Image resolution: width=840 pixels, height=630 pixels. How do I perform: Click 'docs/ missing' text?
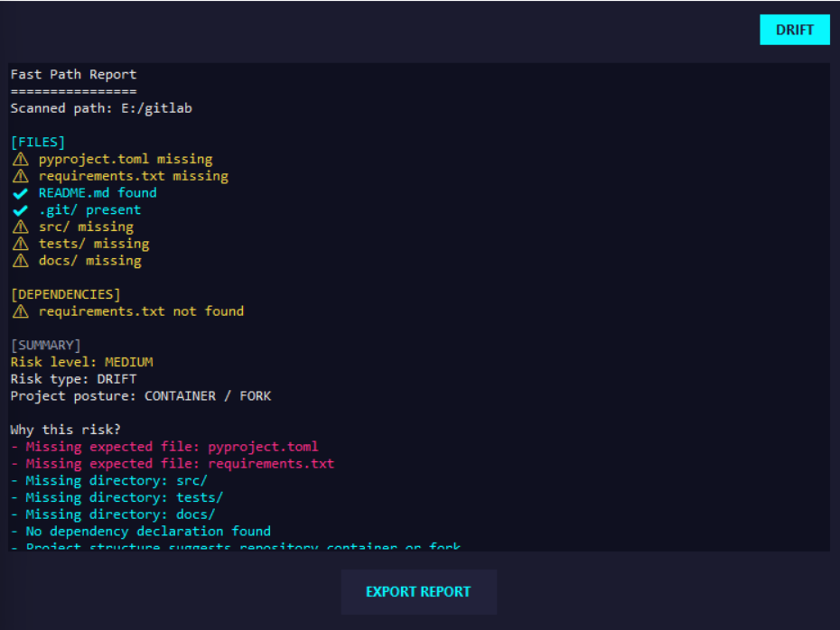90,261
